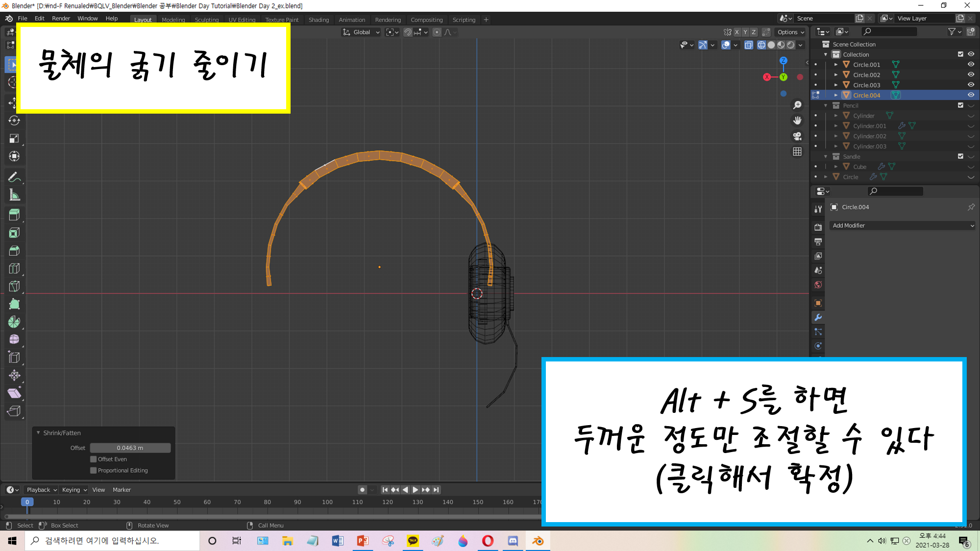The image size is (980, 551).
Task: Hide Circle.002 with eye icon
Action: click(x=971, y=75)
